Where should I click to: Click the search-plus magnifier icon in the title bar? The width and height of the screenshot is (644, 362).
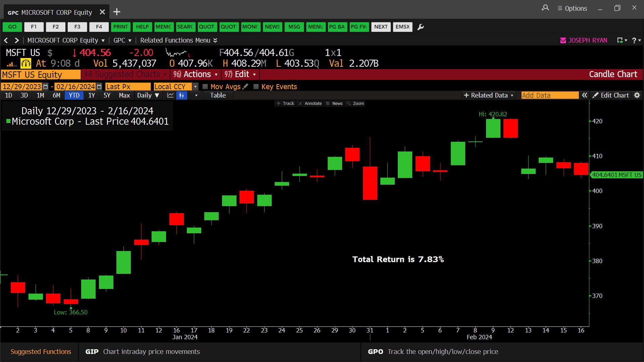545,8
